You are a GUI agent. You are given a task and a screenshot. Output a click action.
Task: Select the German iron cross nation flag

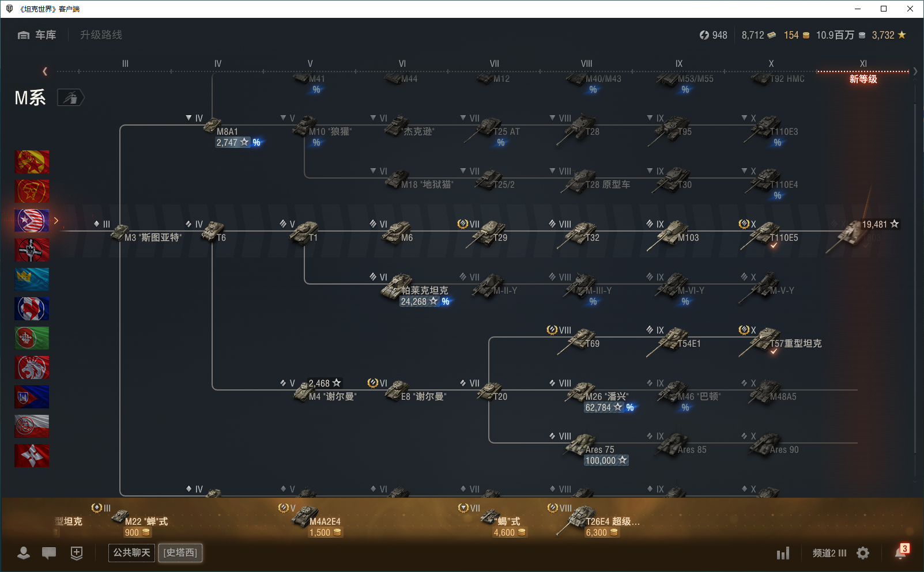coord(32,250)
